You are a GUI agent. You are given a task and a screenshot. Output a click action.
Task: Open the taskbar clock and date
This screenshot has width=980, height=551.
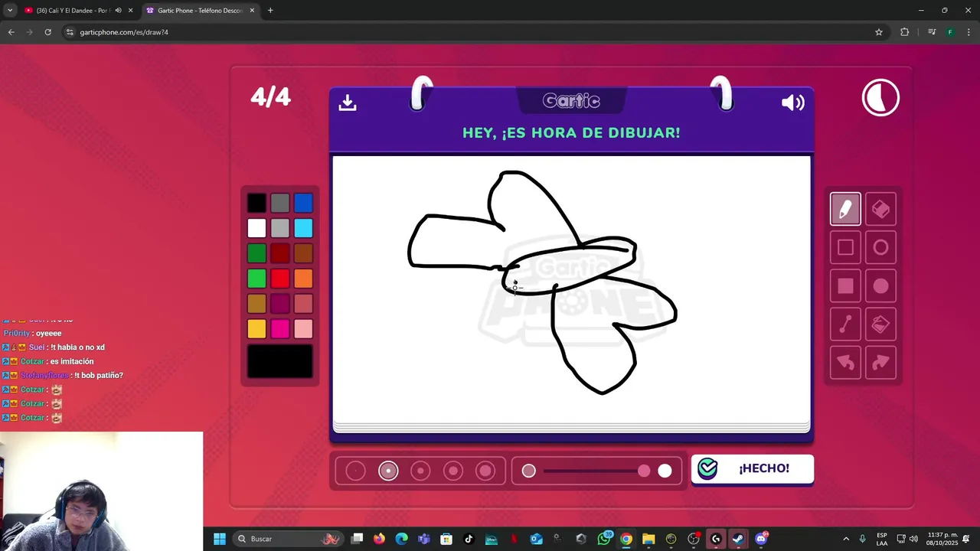click(x=942, y=539)
